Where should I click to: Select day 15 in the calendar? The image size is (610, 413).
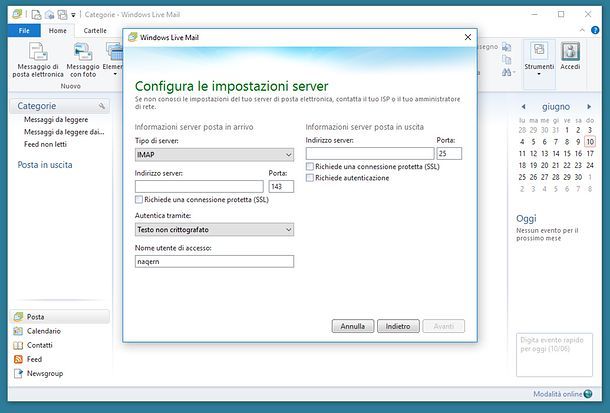[567, 153]
